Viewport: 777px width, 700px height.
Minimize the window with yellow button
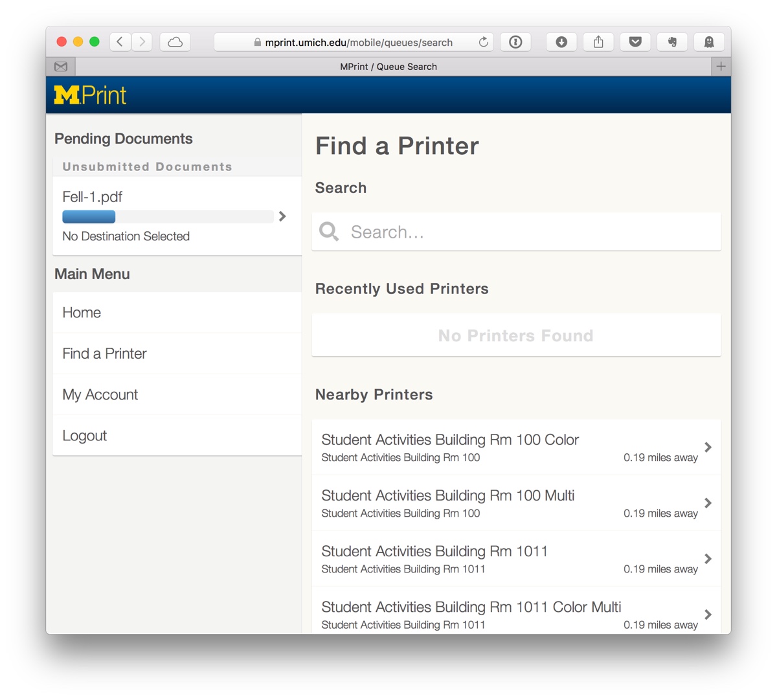(x=78, y=42)
